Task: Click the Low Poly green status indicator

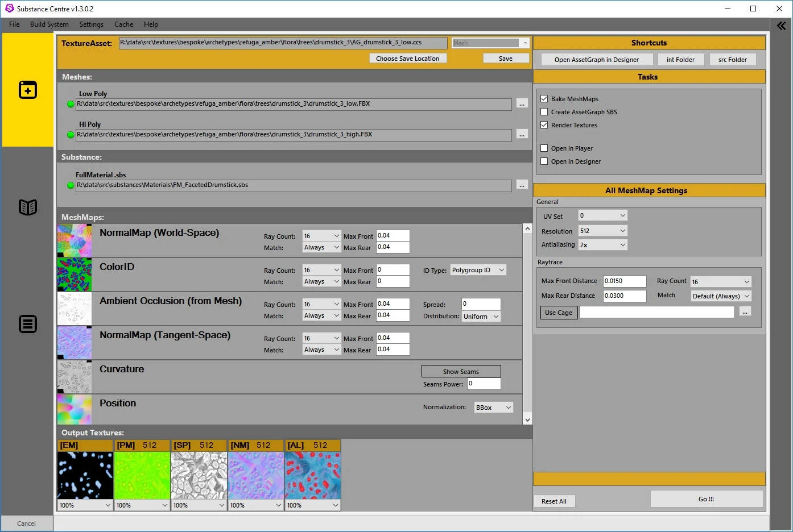Action: (71, 104)
